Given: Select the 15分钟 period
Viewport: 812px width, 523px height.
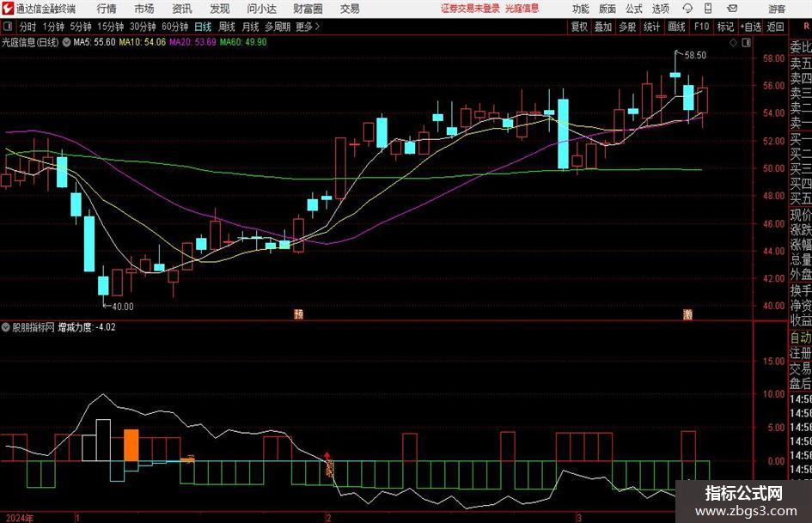Looking at the screenshot, I should click(110, 27).
